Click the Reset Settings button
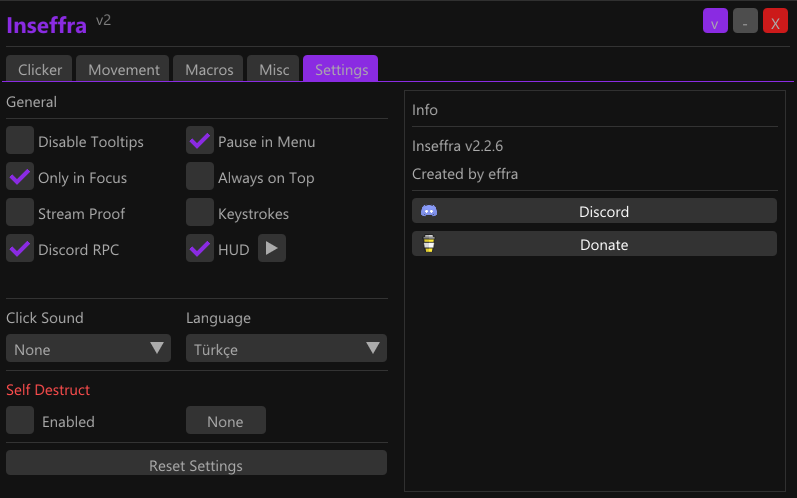This screenshot has width=797, height=498. (x=196, y=464)
